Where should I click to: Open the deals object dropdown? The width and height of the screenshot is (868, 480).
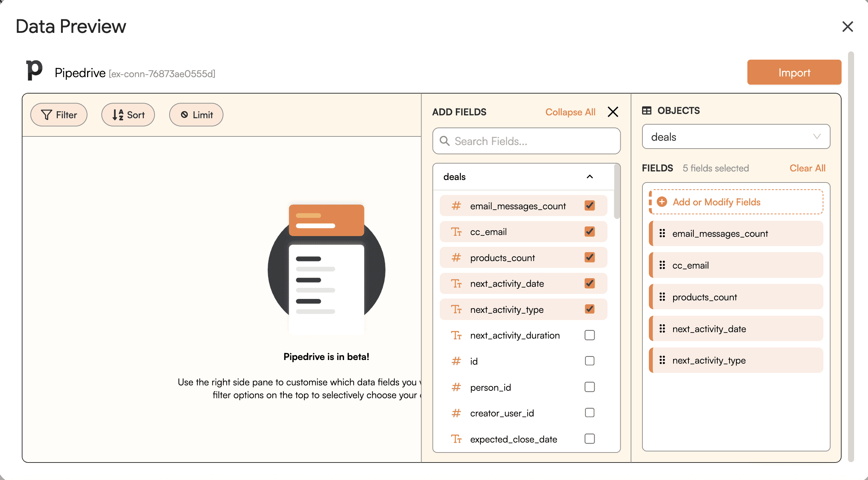(x=736, y=137)
